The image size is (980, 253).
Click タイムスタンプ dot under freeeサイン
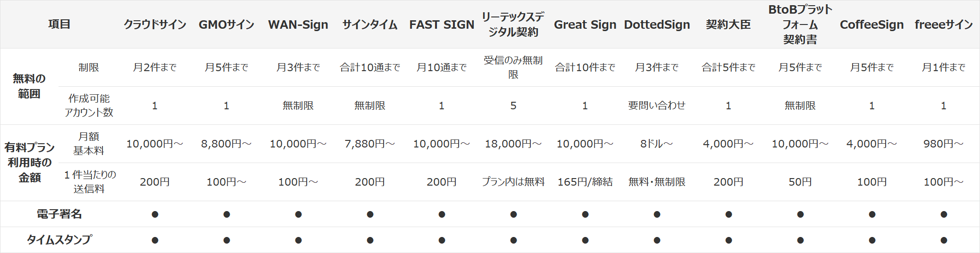[x=944, y=240]
